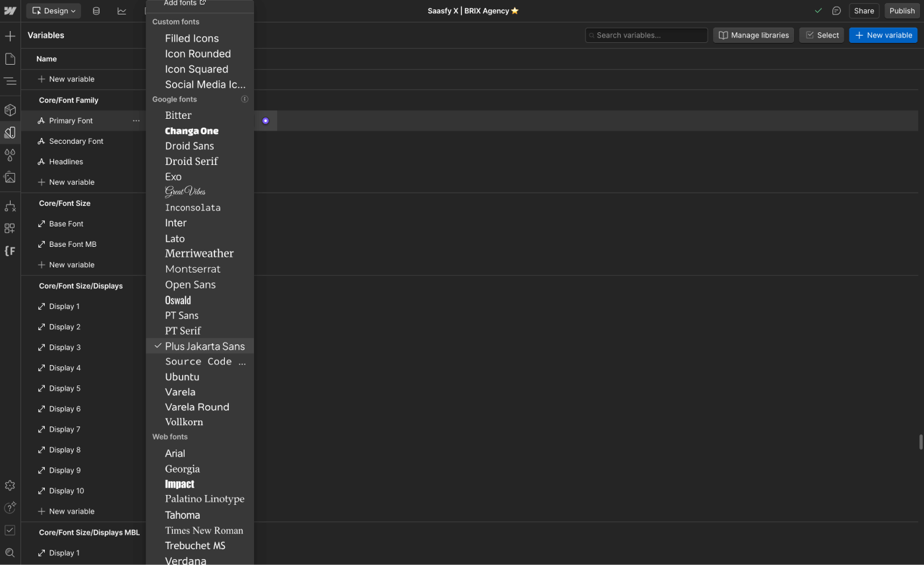This screenshot has height=565, width=924.
Task: Open the Assets panel
Action: pyautogui.click(x=10, y=178)
